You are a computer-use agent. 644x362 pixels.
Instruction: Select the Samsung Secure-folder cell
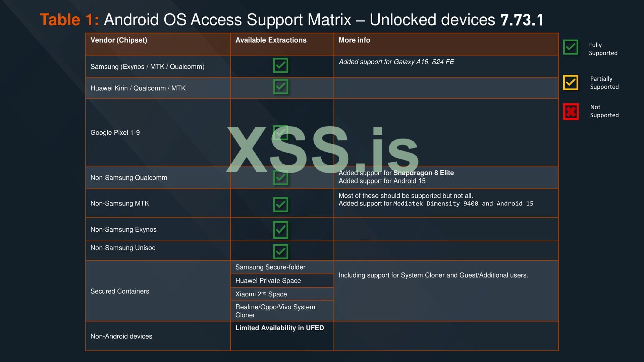(x=270, y=267)
